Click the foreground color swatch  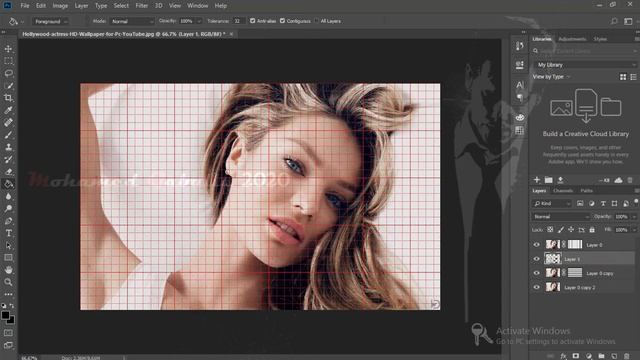(5, 315)
